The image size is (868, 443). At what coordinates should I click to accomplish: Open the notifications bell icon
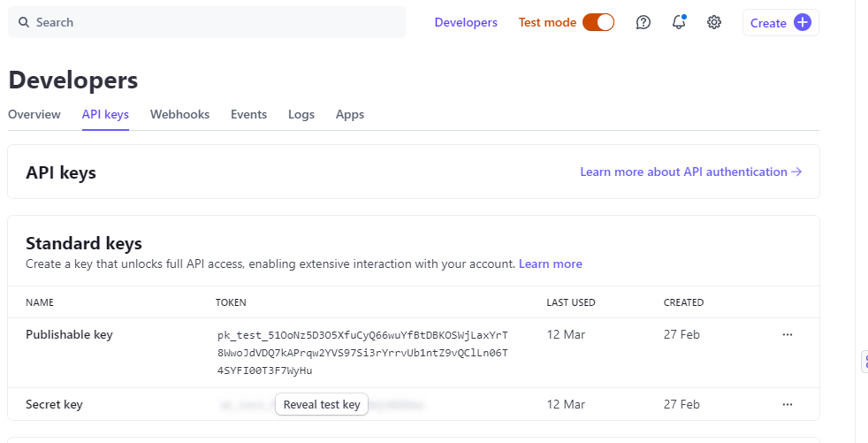[x=679, y=22]
